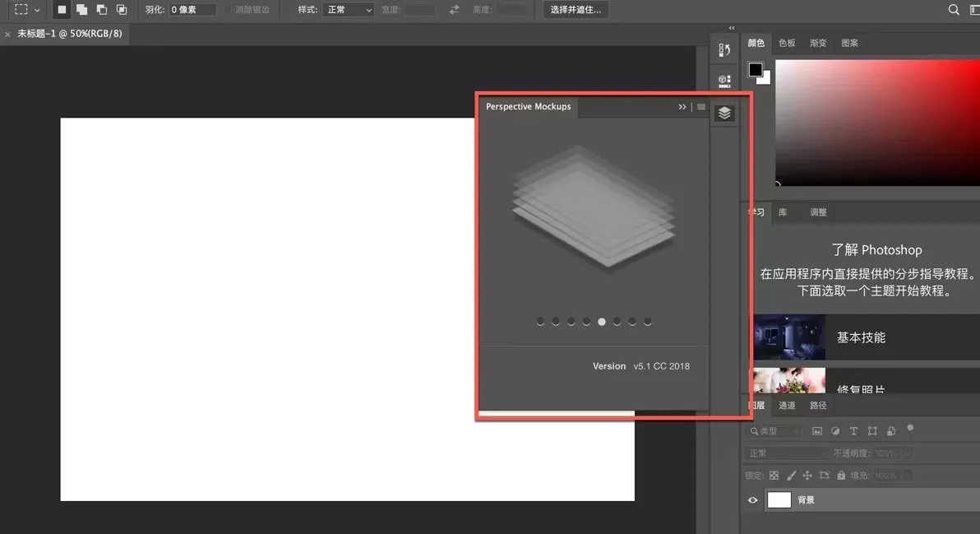Open the blend mode 正常 dropdown

coord(785,453)
